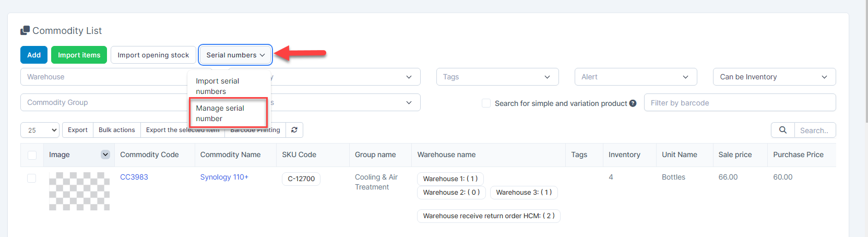Viewport: 868px width, 237px height.
Task: Open the Can be Inventory dropdown
Action: pos(774,77)
